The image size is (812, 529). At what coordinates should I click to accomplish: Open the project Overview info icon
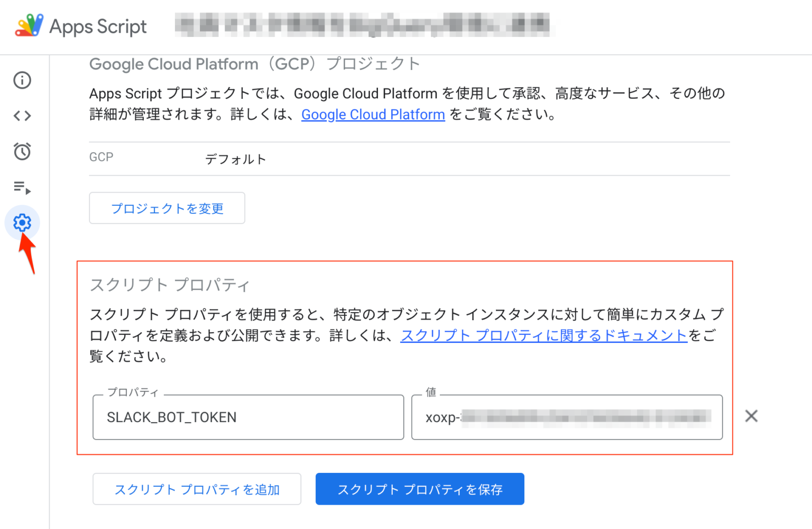click(21, 80)
